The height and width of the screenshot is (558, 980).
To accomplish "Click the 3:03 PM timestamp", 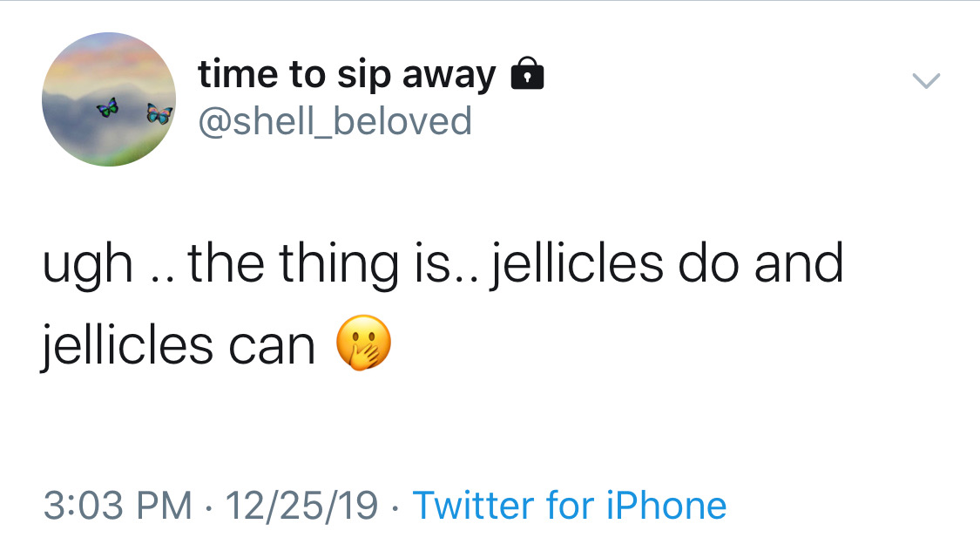I will click(x=117, y=505).
